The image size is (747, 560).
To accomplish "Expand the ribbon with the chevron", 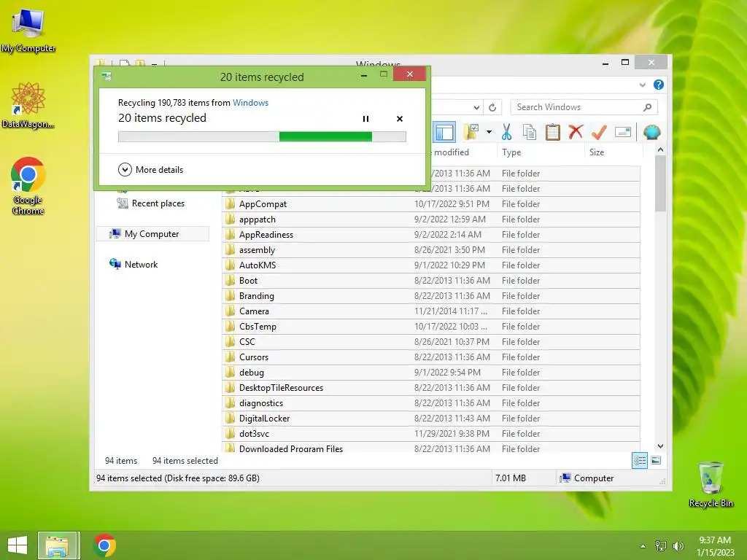I will click(x=642, y=85).
